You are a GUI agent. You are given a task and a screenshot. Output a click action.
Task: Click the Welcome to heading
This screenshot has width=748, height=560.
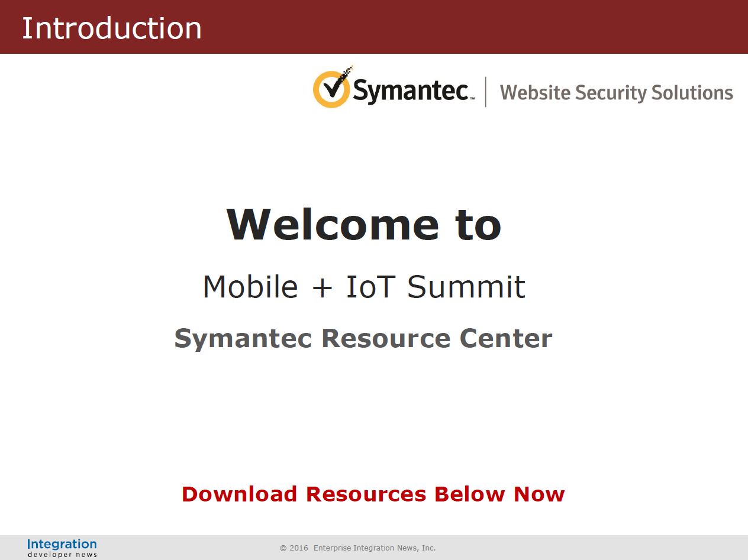pyautogui.click(x=364, y=224)
